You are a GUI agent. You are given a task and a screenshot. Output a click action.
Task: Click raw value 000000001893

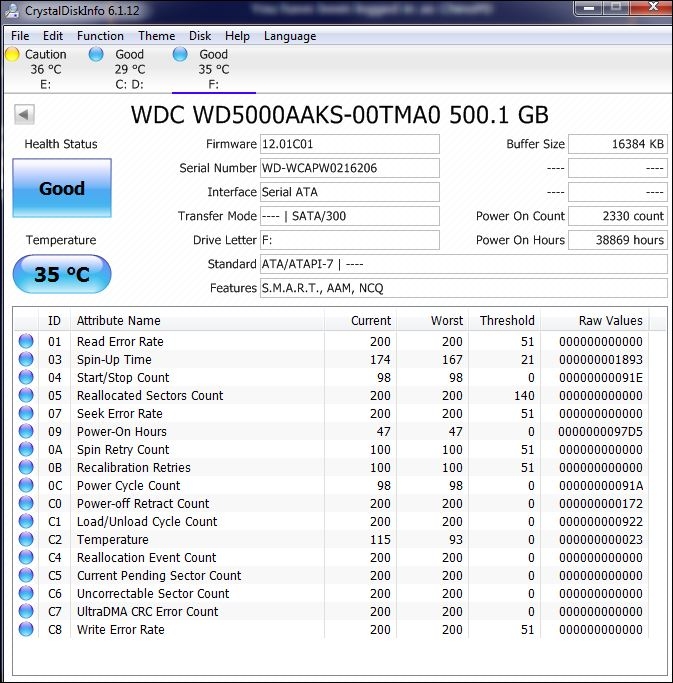pyautogui.click(x=601, y=360)
